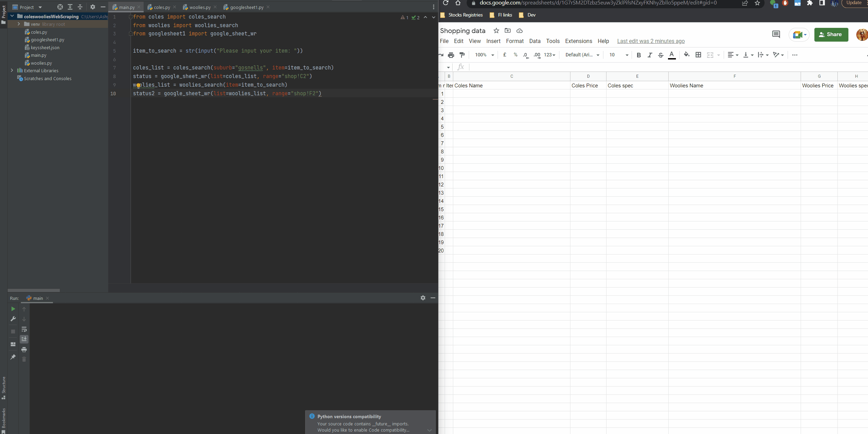Open the 123 number format dropdown

pyautogui.click(x=550, y=55)
